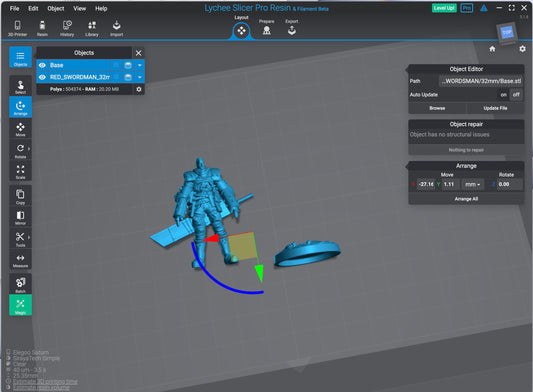533x392 pixels.
Task: Click the Browse button
Action: tap(437, 108)
